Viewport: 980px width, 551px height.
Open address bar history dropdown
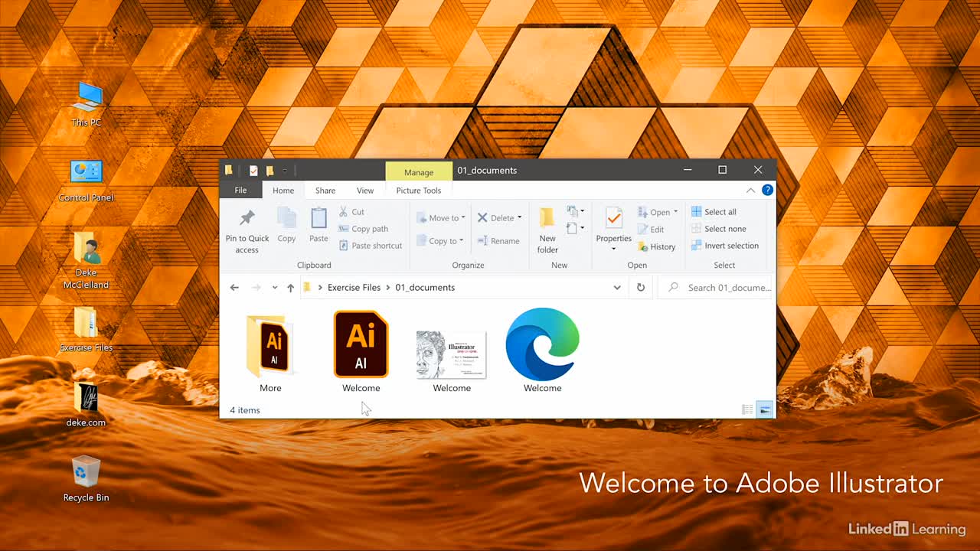pos(617,288)
